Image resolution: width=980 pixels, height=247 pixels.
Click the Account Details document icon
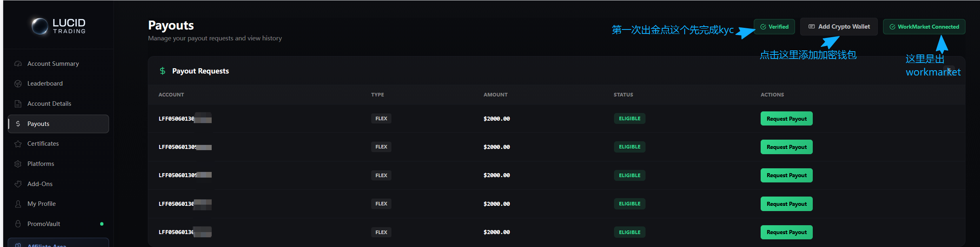(x=18, y=104)
